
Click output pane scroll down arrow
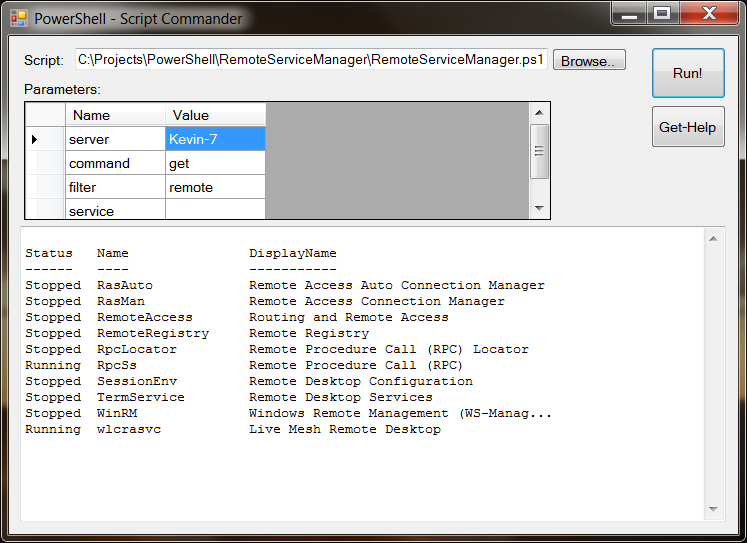[713, 509]
